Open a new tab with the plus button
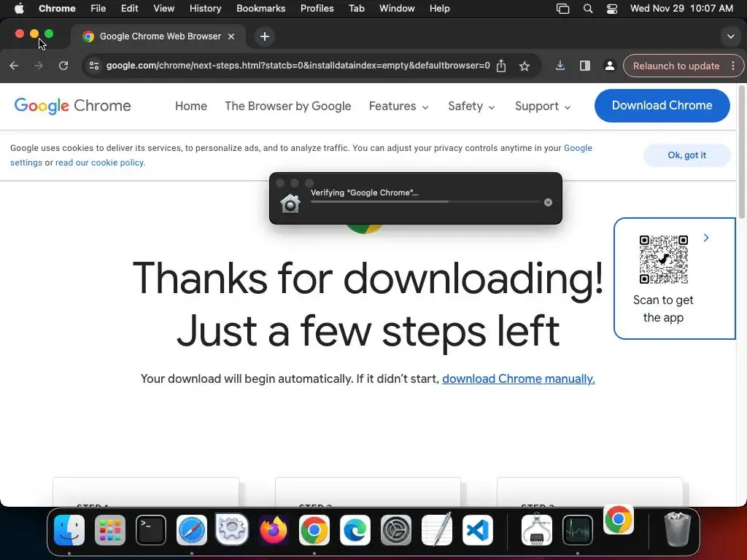This screenshot has width=747, height=560. [x=264, y=36]
